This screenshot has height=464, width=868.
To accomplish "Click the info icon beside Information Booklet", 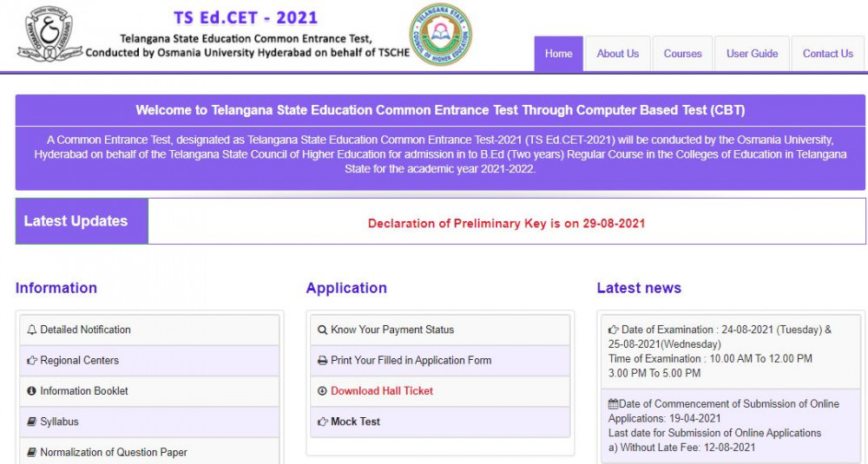I will (32, 391).
